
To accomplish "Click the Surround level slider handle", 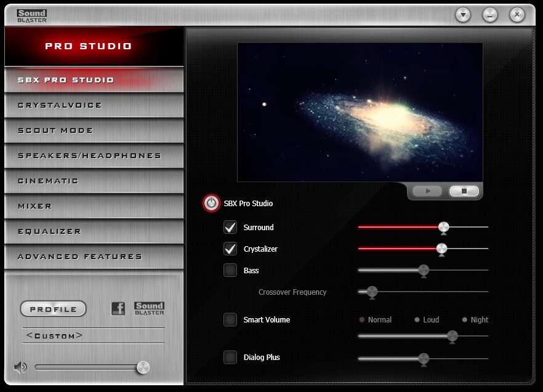I will (x=443, y=228).
